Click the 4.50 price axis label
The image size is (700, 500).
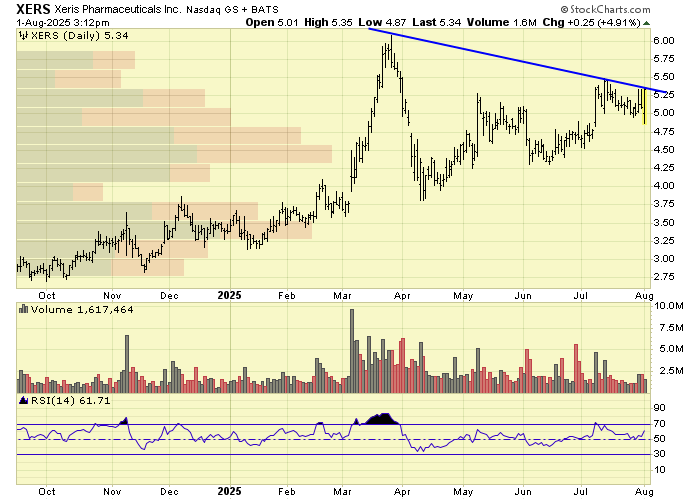(664, 150)
